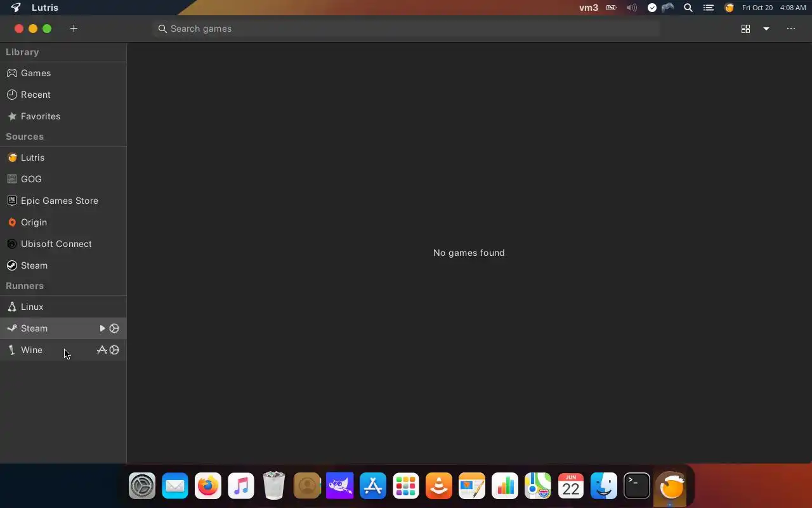Image resolution: width=812 pixels, height=508 pixels.
Task: Open the Numbers-style chart app in the dock
Action: coord(505,487)
